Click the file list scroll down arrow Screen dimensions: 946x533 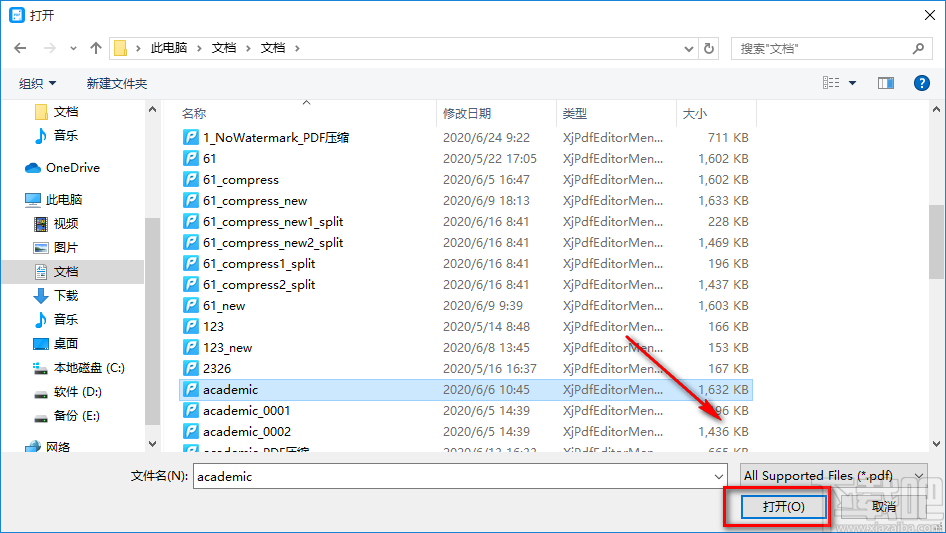click(x=936, y=444)
